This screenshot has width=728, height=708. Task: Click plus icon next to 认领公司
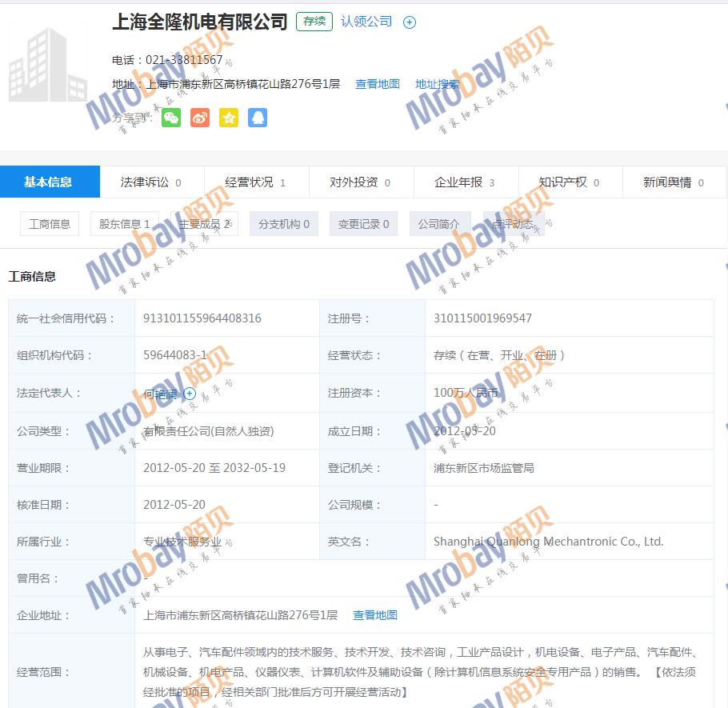[x=410, y=22]
